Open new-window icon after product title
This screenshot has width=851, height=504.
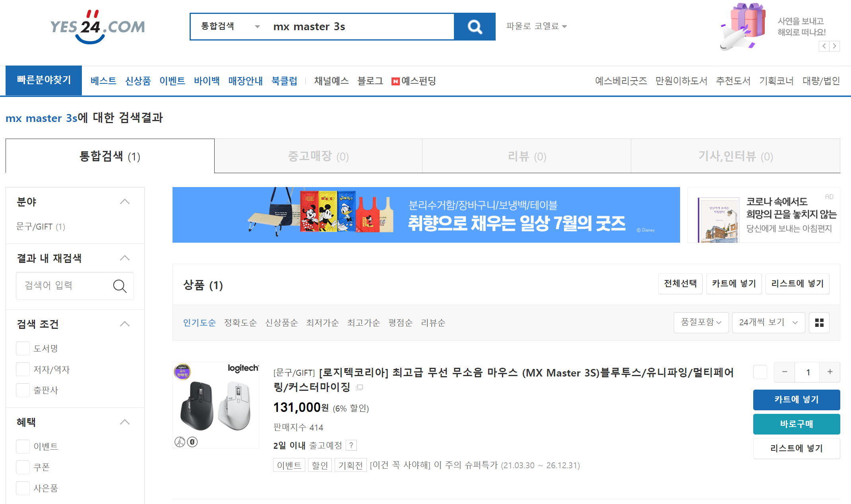coord(360,387)
